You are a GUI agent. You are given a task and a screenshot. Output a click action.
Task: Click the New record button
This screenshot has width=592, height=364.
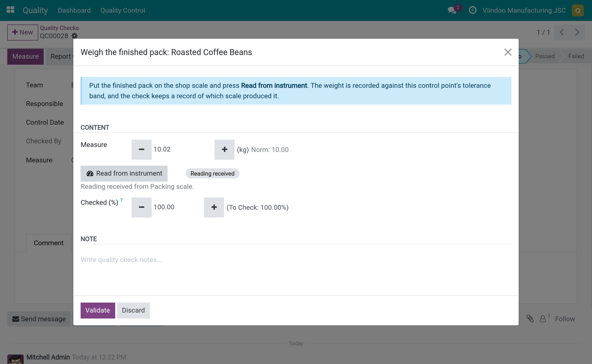[x=23, y=32]
